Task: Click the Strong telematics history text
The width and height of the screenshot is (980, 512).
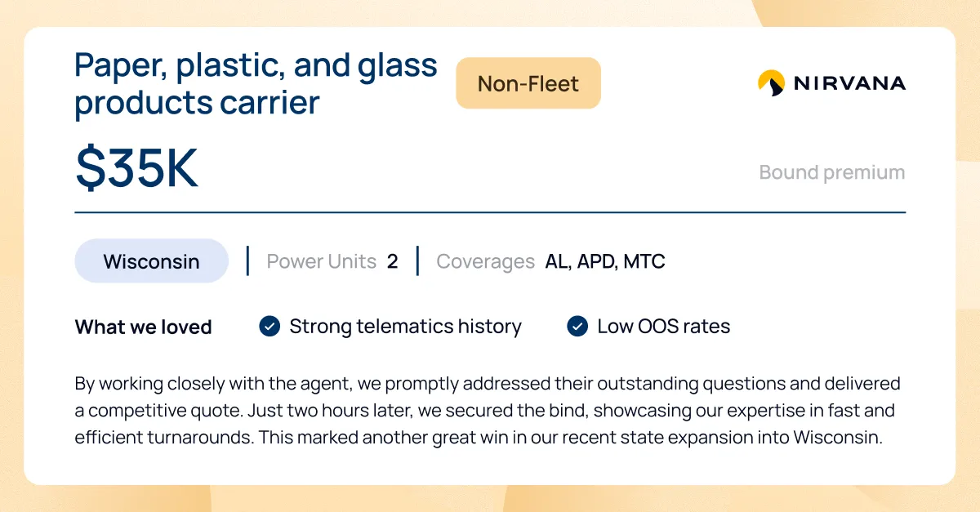Action: click(x=406, y=327)
